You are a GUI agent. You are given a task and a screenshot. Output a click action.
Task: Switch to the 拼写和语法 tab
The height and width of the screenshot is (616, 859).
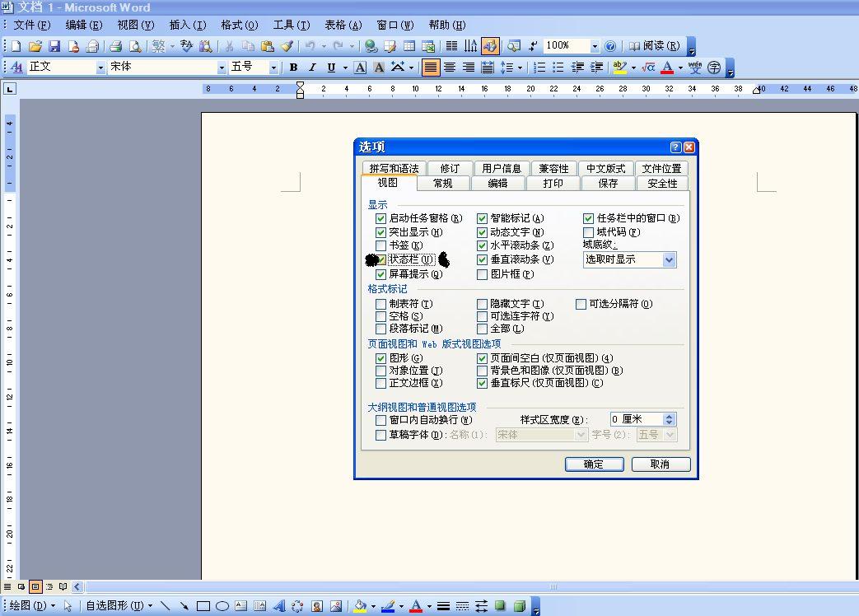tap(394, 169)
